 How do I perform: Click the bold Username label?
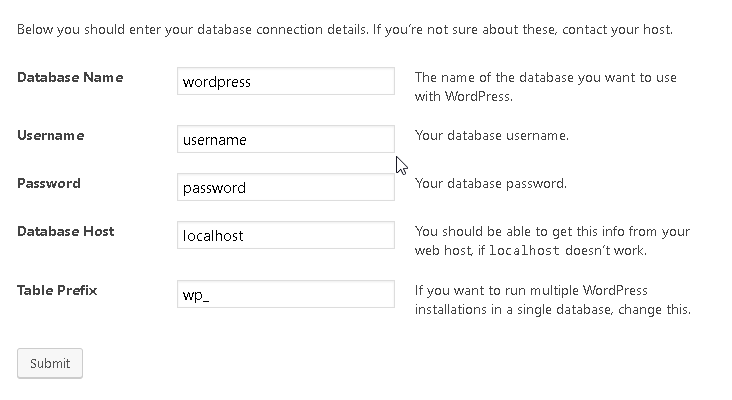[x=50, y=135]
